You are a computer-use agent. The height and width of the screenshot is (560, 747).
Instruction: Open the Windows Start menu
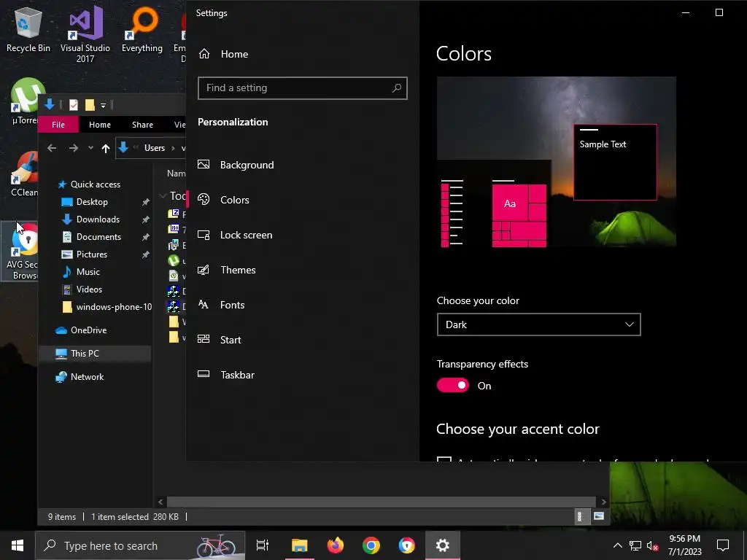[x=18, y=545]
